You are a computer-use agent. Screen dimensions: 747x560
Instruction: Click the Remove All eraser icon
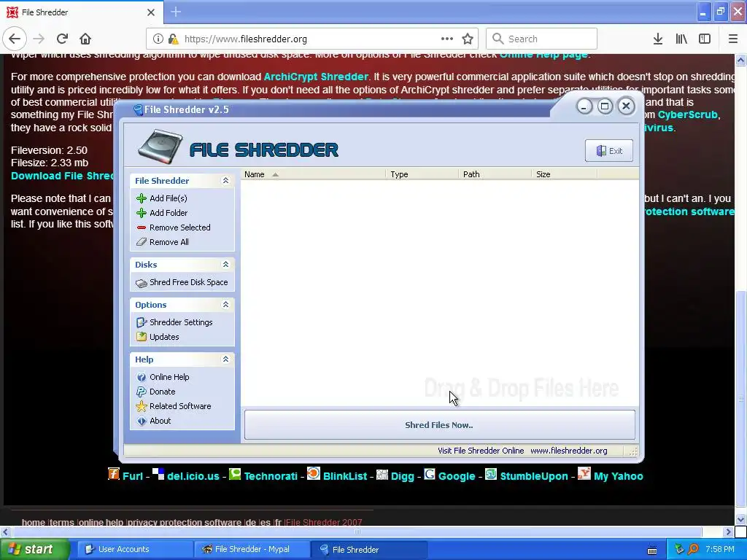pyautogui.click(x=142, y=242)
